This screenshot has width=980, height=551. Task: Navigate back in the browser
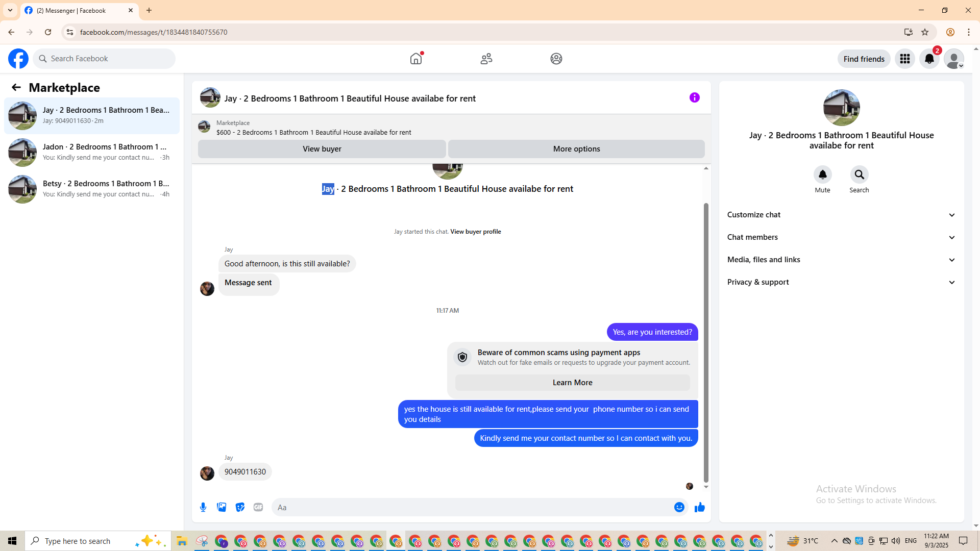(x=11, y=32)
